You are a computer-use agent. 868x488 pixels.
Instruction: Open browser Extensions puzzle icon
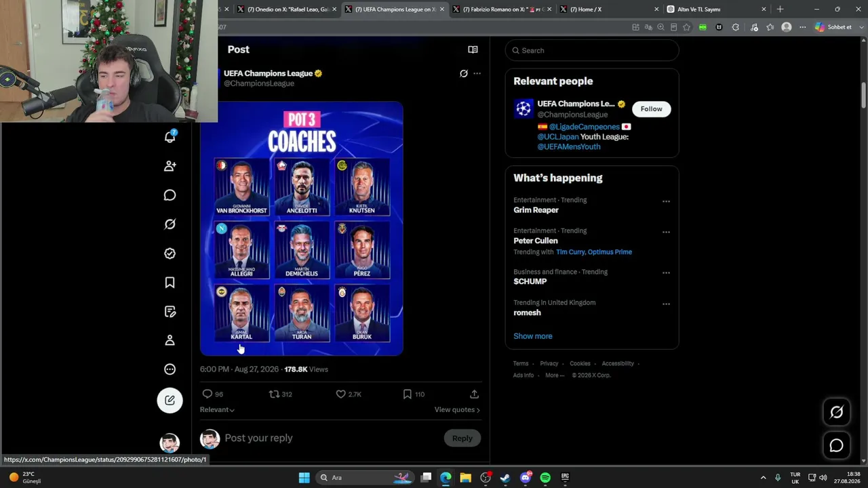pyautogui.click(x=736, y=27)
